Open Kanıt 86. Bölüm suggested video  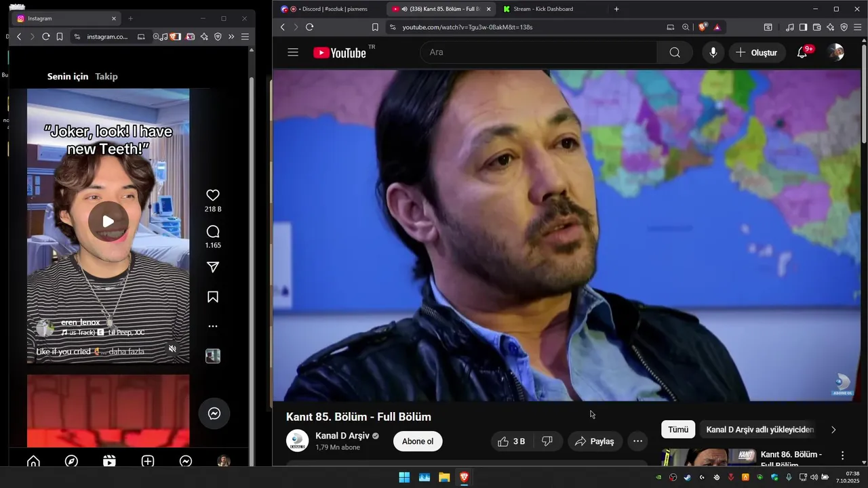click(791, 459)
